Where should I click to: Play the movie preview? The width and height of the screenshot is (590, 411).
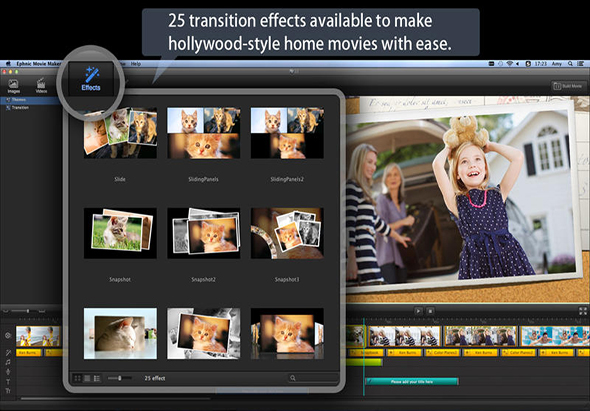pyautogui.click(x=418, y=311)
